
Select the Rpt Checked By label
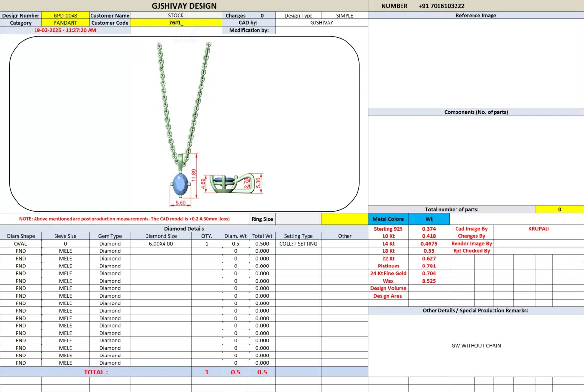coord(471,251)
